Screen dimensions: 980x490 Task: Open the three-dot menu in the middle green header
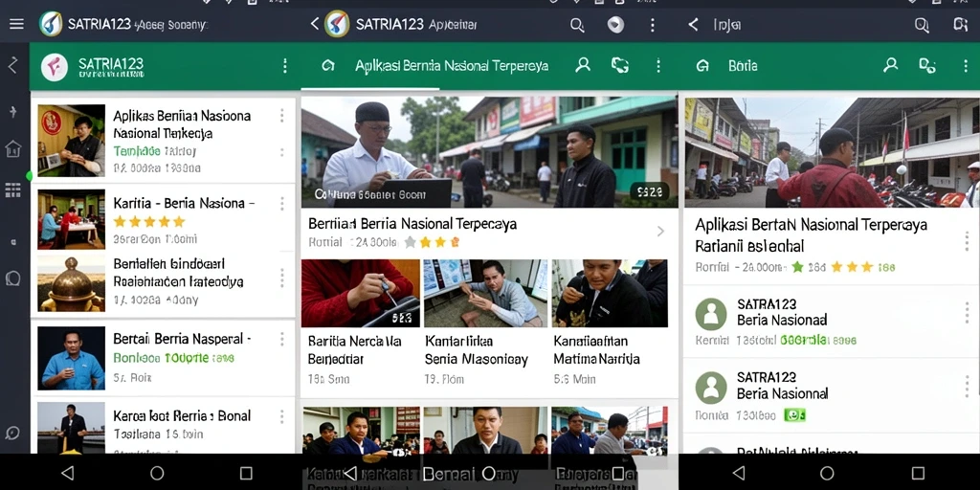pyautogui.click(x=657, y=66)
